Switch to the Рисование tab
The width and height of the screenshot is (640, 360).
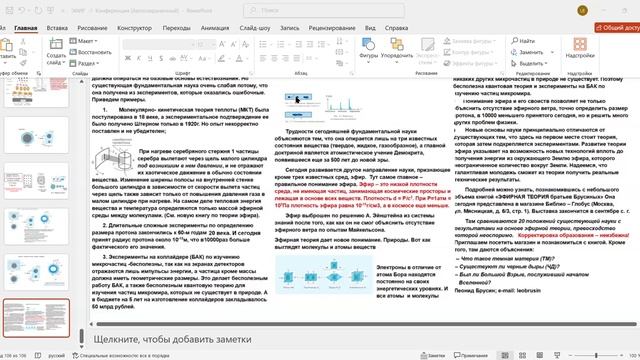pyautogui.click(x=92, y=28)
